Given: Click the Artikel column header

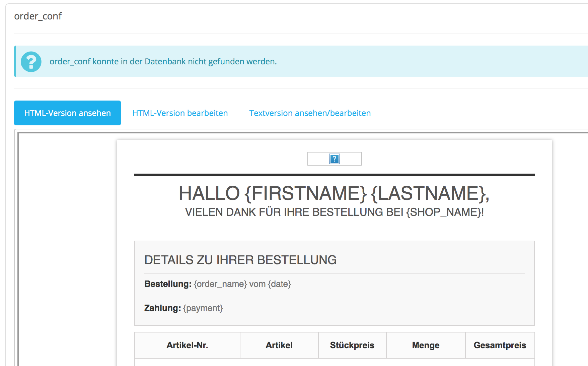Looking at the screenshot, I should point(279,345).
